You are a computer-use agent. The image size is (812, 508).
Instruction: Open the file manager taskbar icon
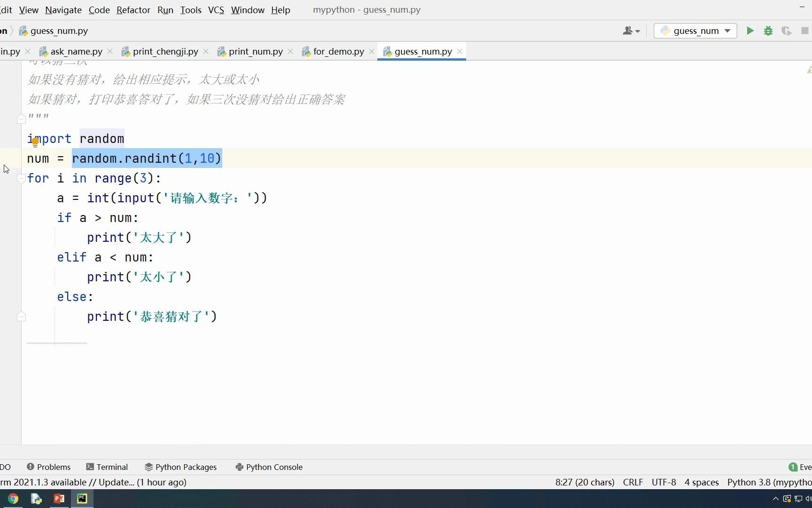pos(36,499)
